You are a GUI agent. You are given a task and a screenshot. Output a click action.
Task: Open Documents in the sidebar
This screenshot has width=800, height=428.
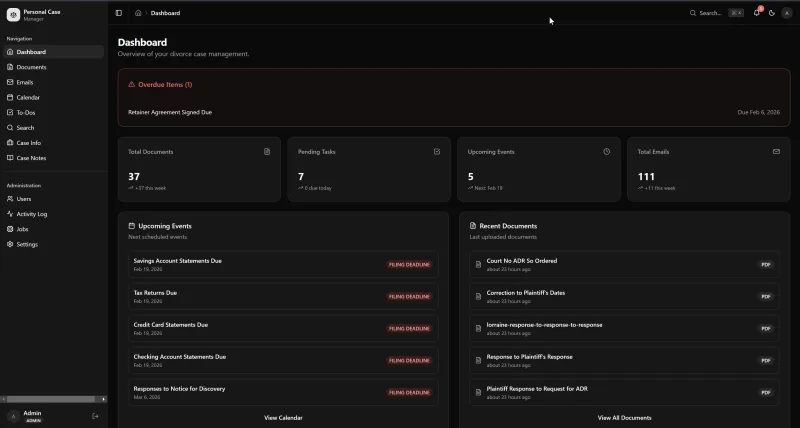tap(54, 67)
